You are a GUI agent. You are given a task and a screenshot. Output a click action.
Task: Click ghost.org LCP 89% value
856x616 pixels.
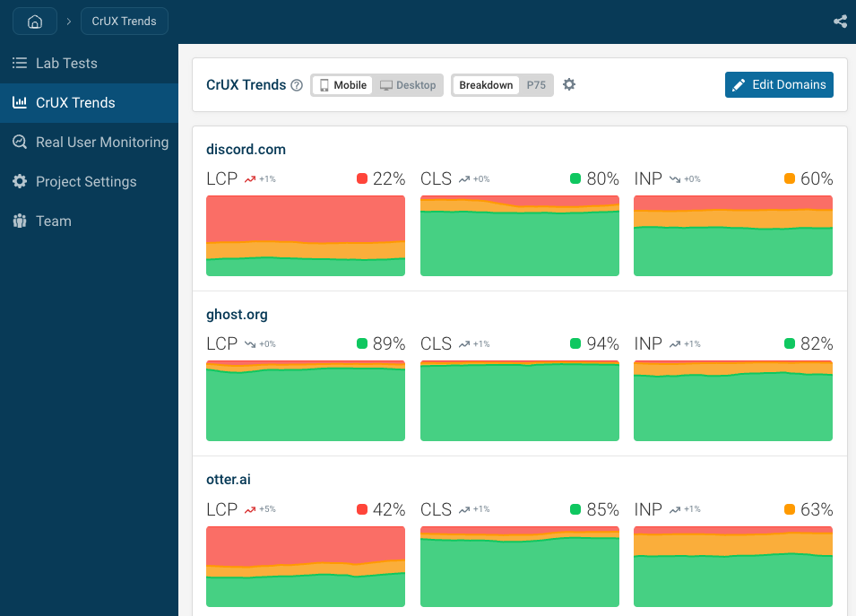pyautogui.click(x=389, y=343)
